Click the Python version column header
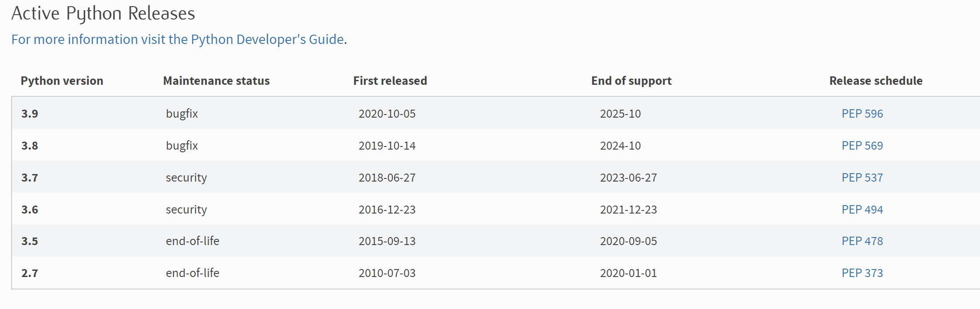This screenshot has width=980, height=309. 62,81
